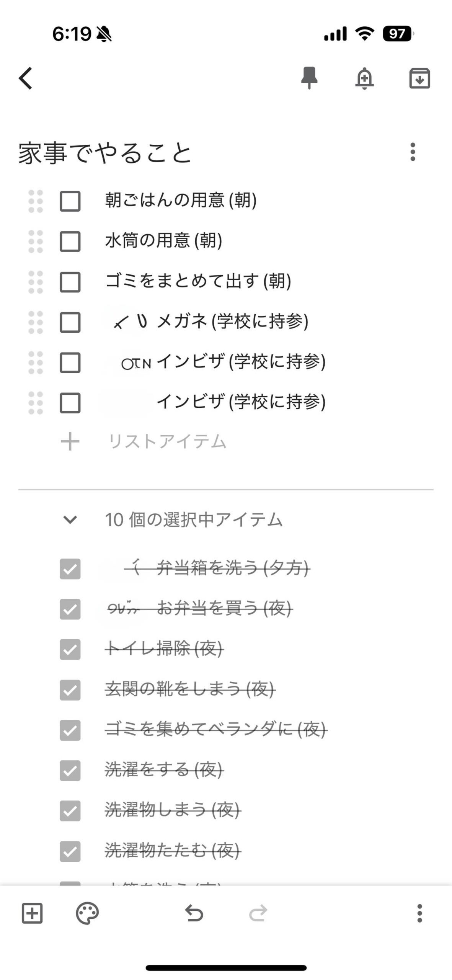Edit the title 家事でやること
Screen dimensions: 452x980
(x=104, y=153)
